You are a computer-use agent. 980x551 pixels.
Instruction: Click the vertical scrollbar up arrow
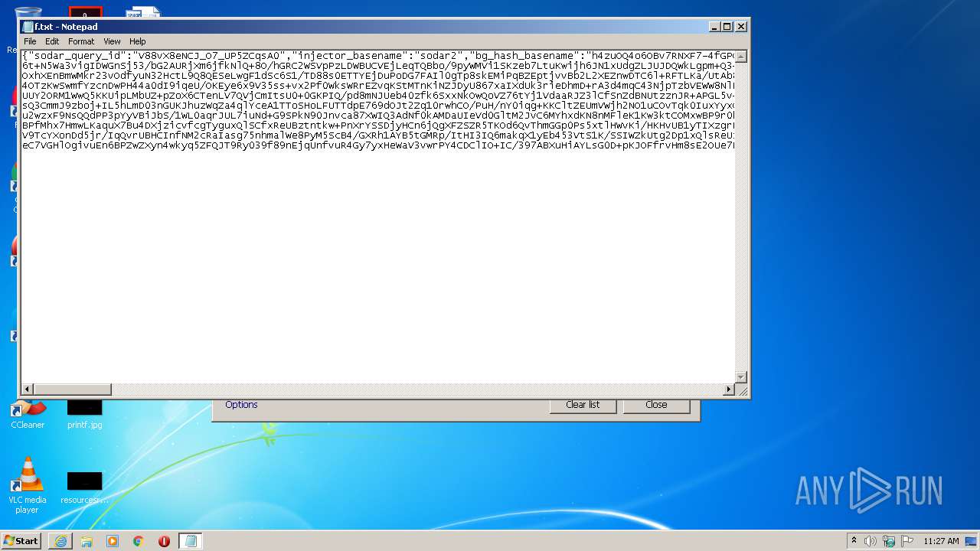740,56
